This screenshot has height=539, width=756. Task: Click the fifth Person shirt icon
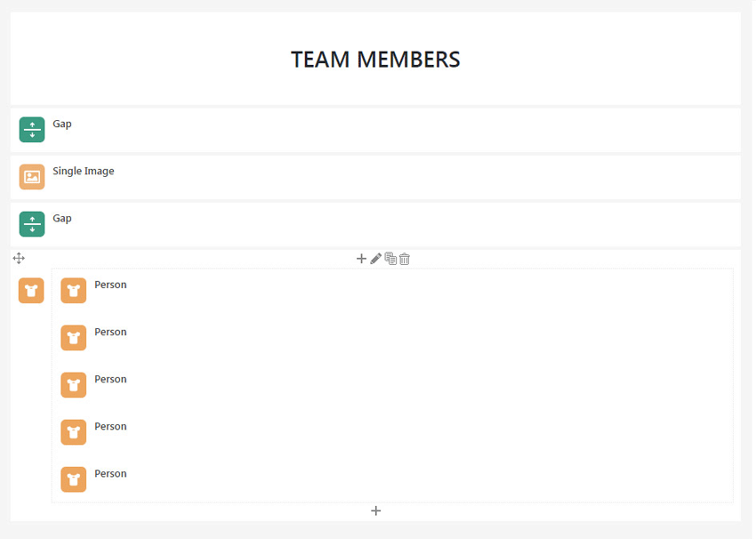pos(74,479)
